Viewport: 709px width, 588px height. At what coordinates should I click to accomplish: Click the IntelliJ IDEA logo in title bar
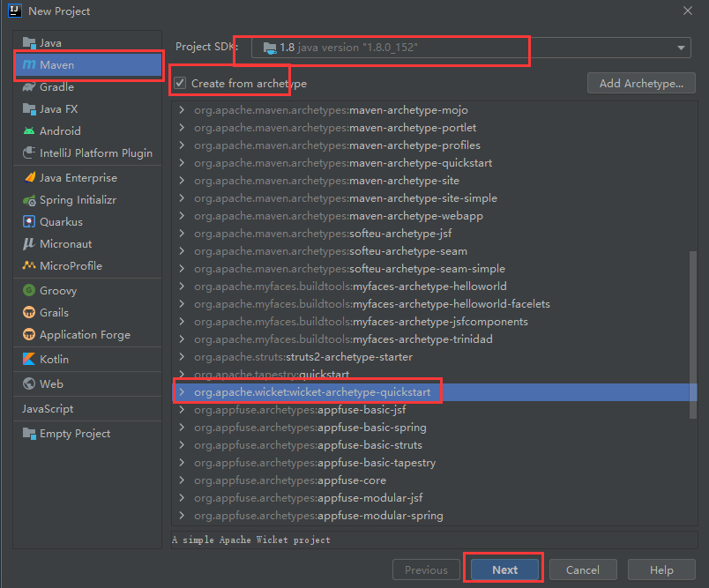tap(14, 11)
